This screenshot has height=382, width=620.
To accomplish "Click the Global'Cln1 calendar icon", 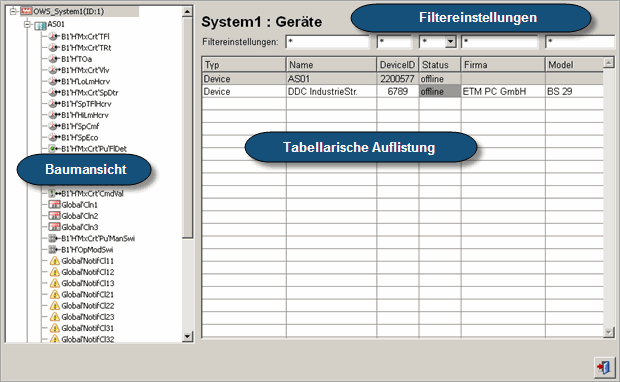I will [x=54, y=204].
